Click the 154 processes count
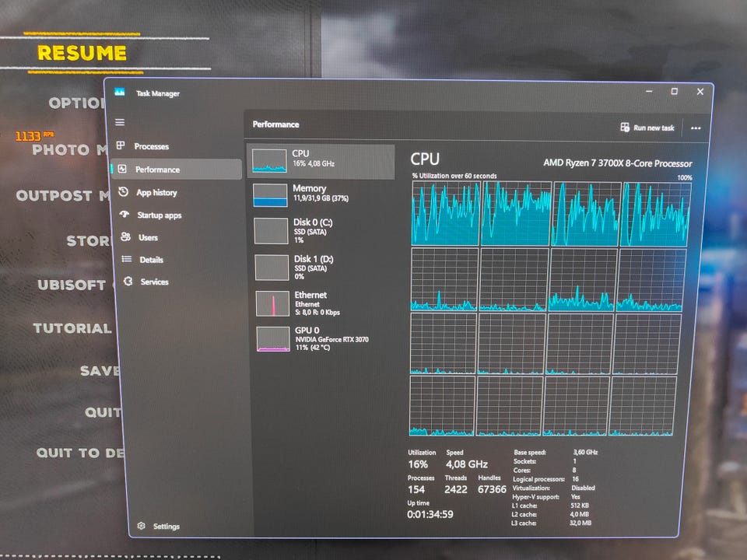Image resolution: width=747 pixels, height=560 pixels. pyautogui.click(x=416, y=489)
